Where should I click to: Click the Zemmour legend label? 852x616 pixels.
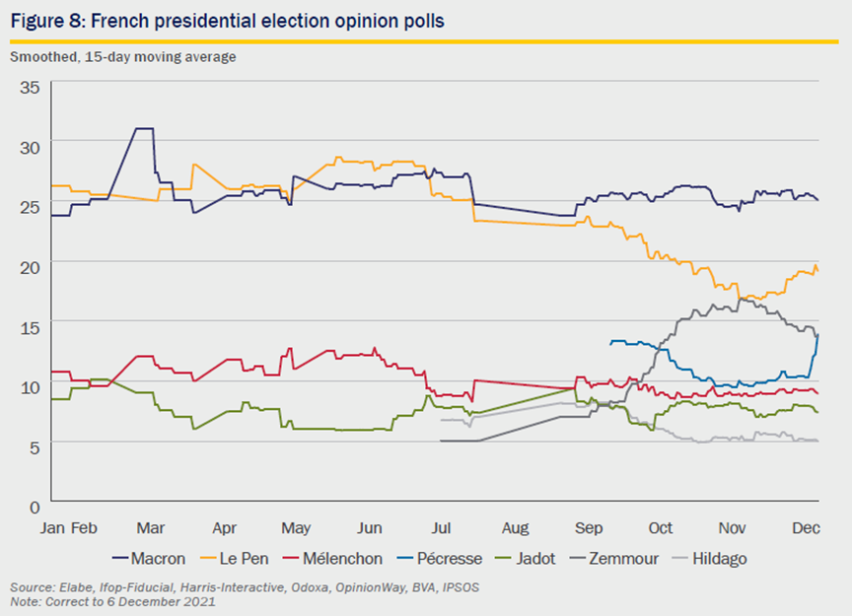624,559
